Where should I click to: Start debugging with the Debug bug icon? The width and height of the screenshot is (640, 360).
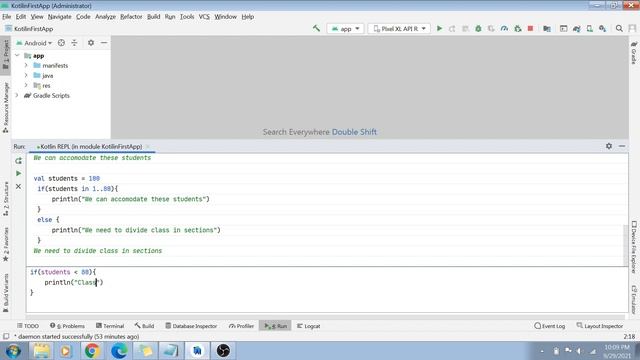pos(478,29)
